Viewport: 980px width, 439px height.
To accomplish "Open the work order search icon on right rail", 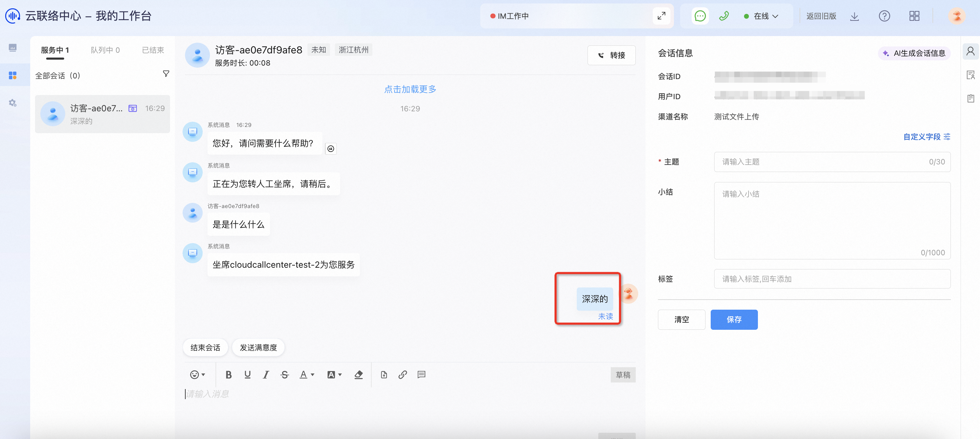I will (971, 75).
